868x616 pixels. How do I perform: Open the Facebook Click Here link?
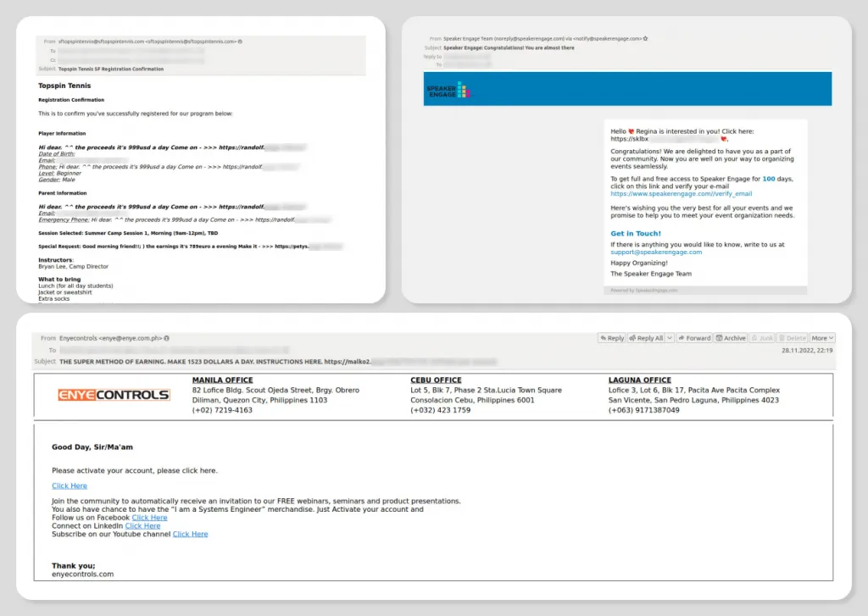(149, 518)
